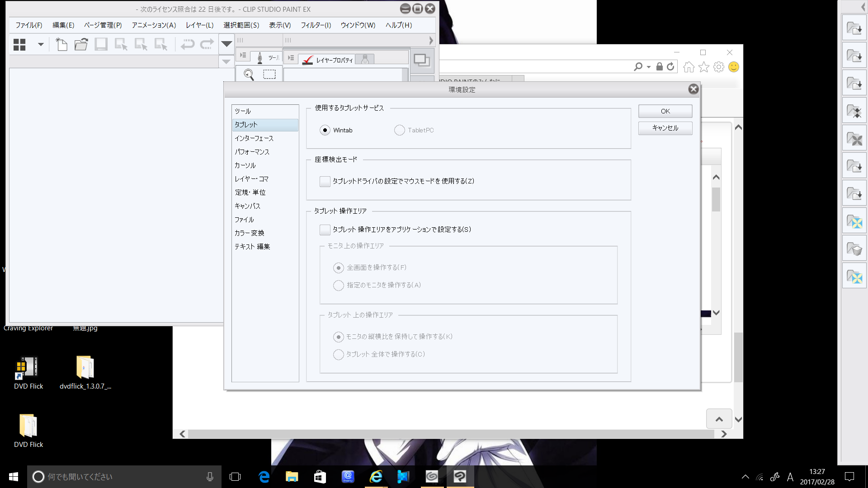Click the New document icon
The width and height of the screenshot is (868, 488).
[x=61, y=44]
